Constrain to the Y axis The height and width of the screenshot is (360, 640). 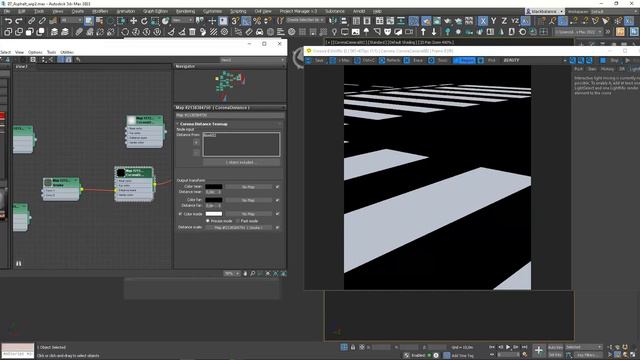click(493, 21)
